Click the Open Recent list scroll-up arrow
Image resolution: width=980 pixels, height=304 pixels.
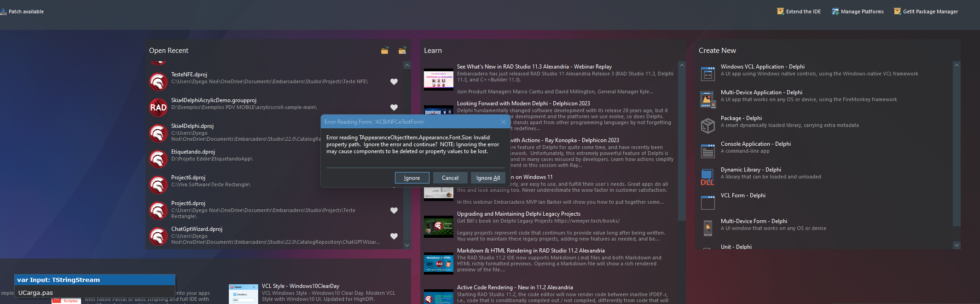(407, 65)
